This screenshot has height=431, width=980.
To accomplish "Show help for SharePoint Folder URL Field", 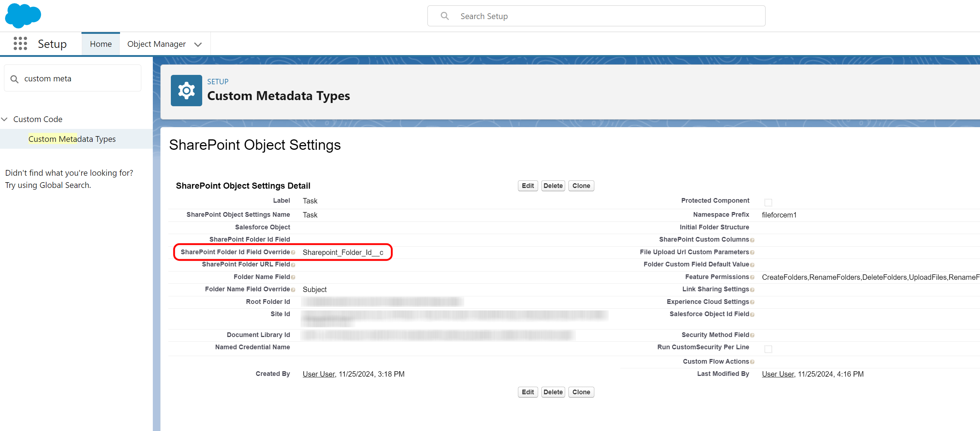I will tap(293, 265).
